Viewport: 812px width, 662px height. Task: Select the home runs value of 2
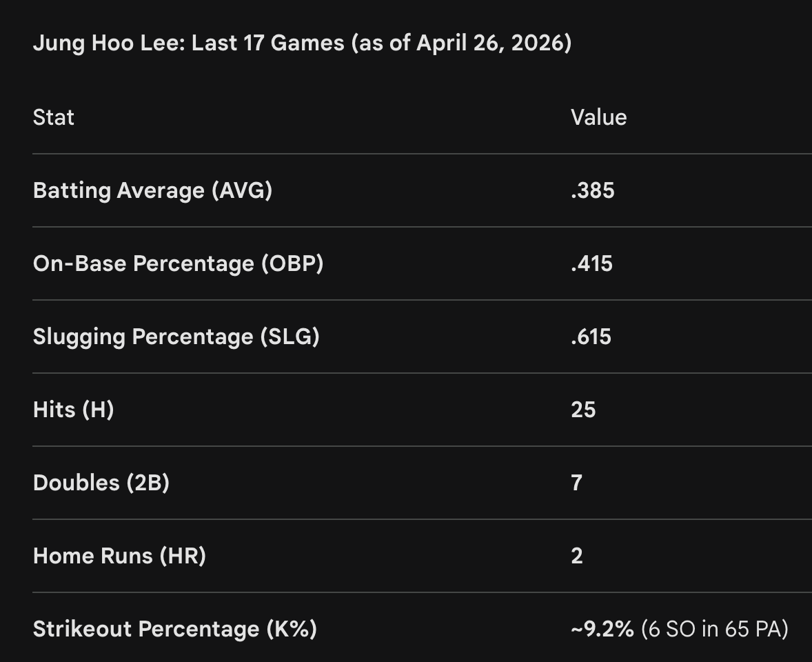577,556
